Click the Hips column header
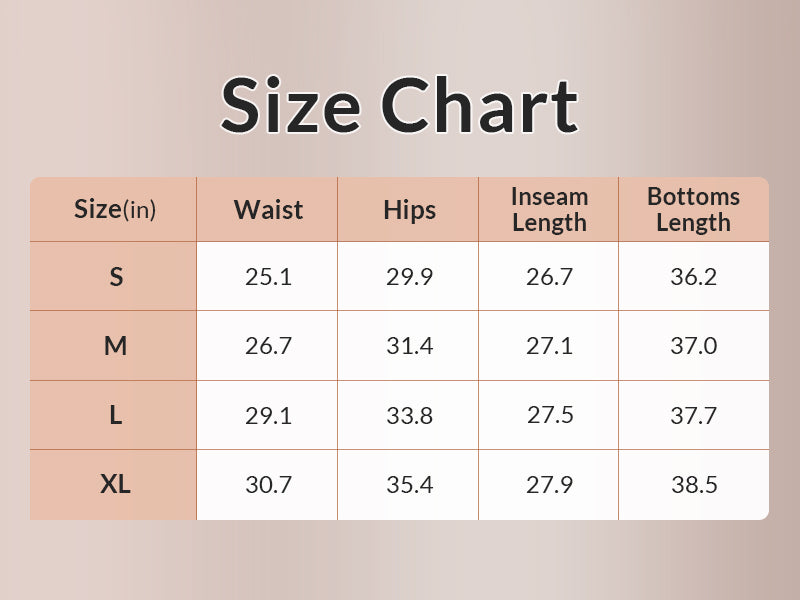800x600 pixels. [409, 210]
